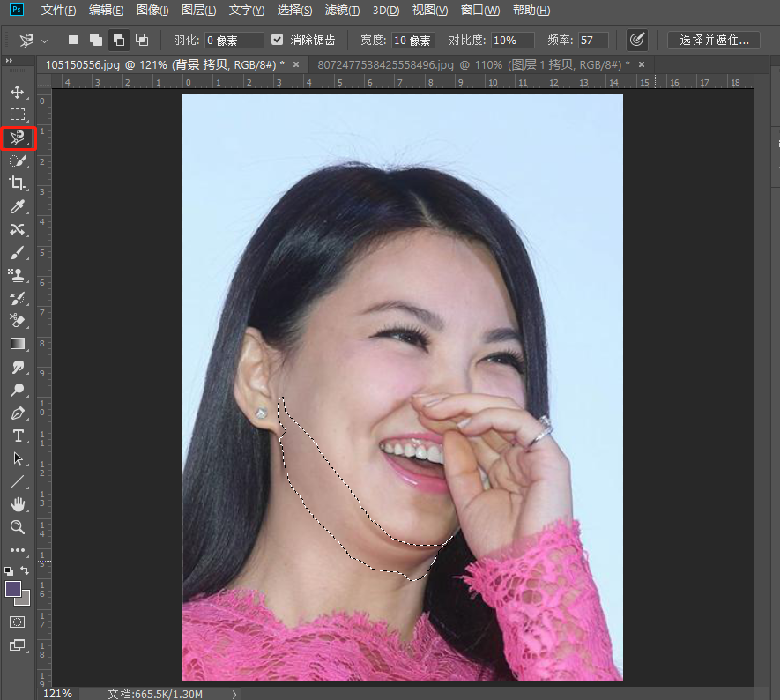Viewport: 780px width, 700px height.
Task: Select the Clone Stamp tool
Action: 17,275
